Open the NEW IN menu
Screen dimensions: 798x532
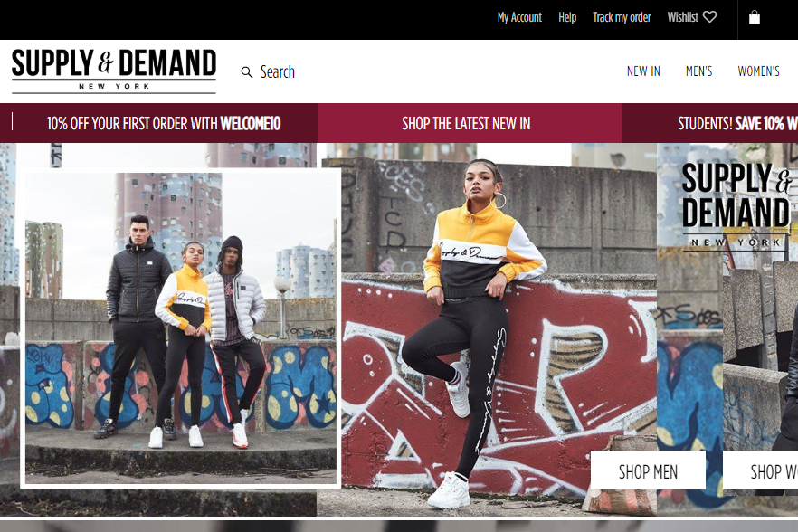643,71
